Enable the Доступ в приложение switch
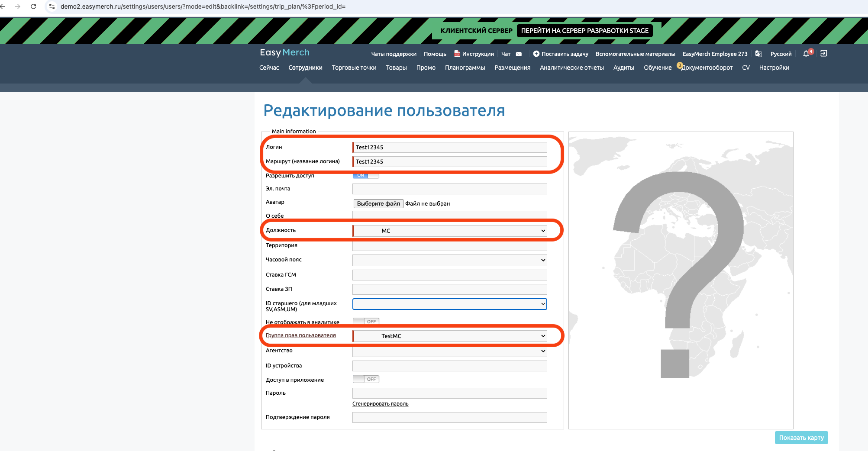868x451 pixels. pyautogui.click(x=366, y=379)
